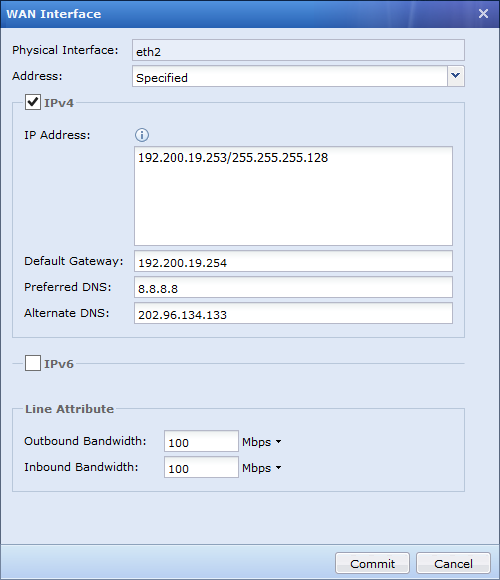Open Inbound Bandwidth Mbps unit dropdown
500x580 pixels.
point(262,468)
